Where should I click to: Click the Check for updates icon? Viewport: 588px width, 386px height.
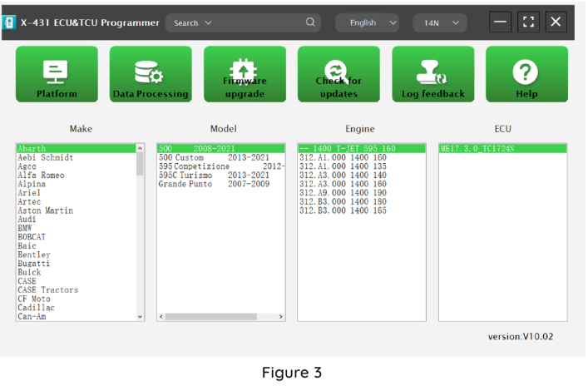point(338,75)
